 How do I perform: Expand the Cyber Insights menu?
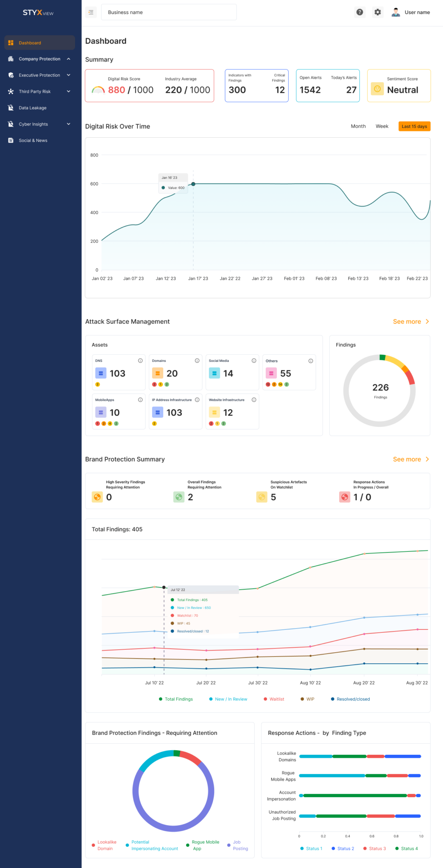point(68,124)
